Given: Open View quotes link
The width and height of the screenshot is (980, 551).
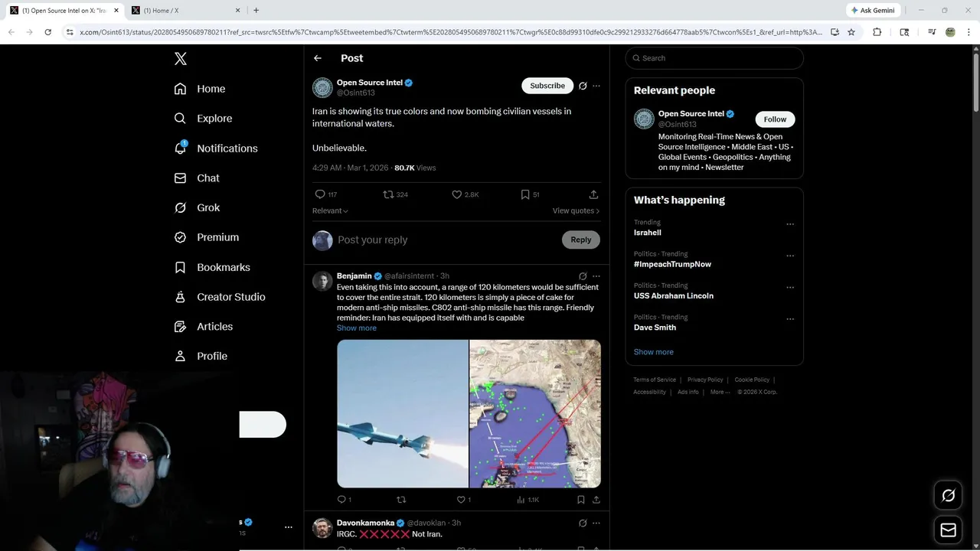Looking at the screenshot, I should [x=576, y=210].
